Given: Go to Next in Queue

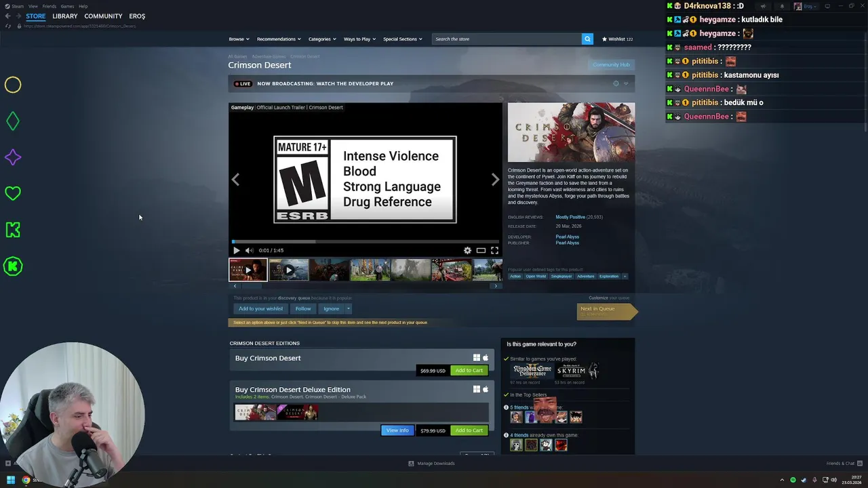Looking at the screenshot, I should pyautogui.click(x=607, y=311).
